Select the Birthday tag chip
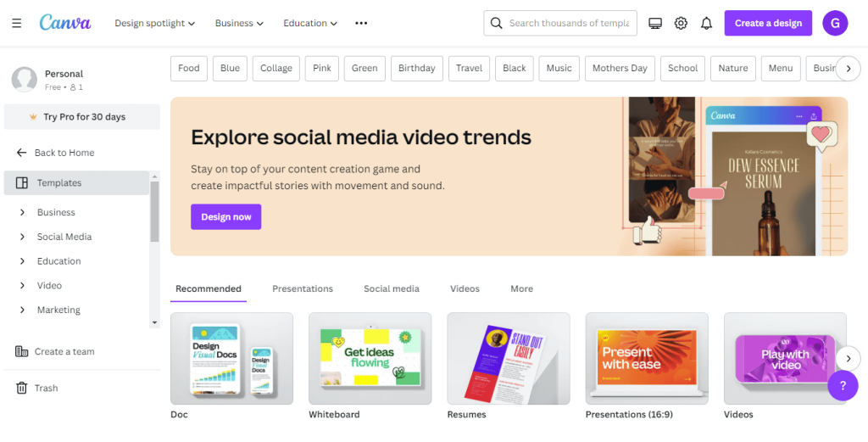Screen dimensions: 868x442 click(417, 68)
